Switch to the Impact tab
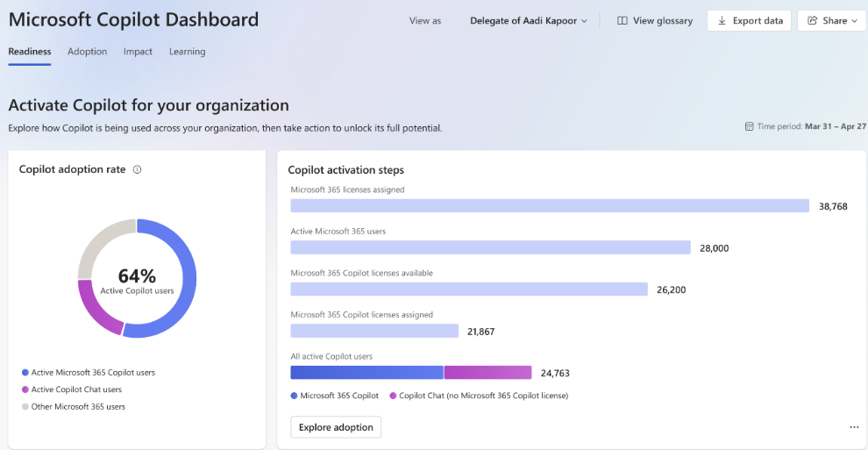Screen dimensions: 868x450 (x=138, y=52)
